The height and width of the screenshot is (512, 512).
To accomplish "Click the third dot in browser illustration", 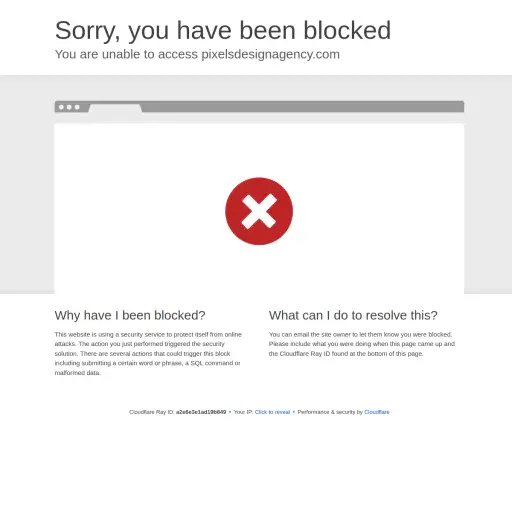I will (77, 107).
